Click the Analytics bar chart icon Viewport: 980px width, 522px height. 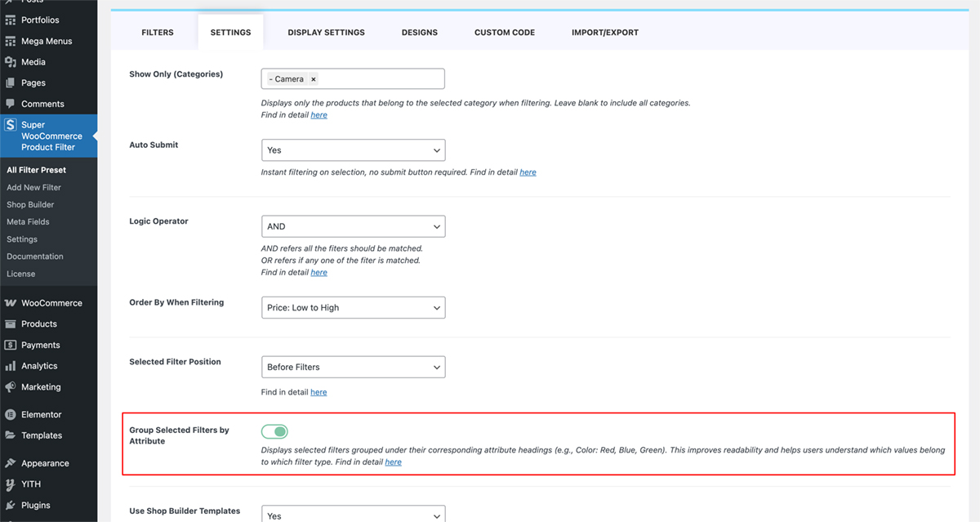click(x=11, y=366)
